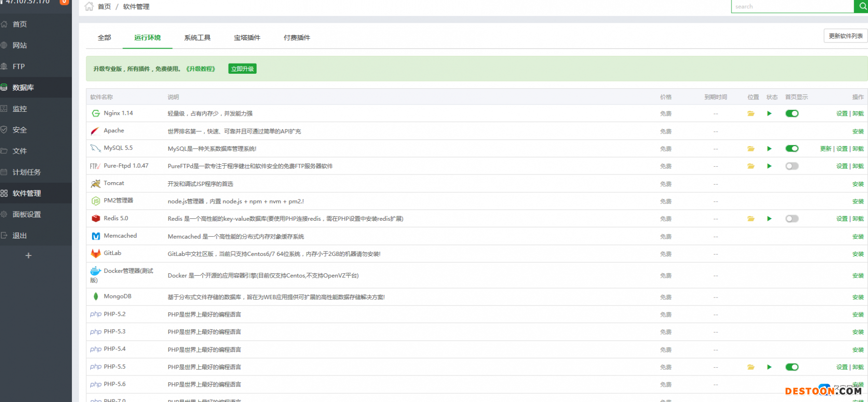Click 安装 for GitLab
The height and width of the screenshot is (402, 868).
(858, 254)
